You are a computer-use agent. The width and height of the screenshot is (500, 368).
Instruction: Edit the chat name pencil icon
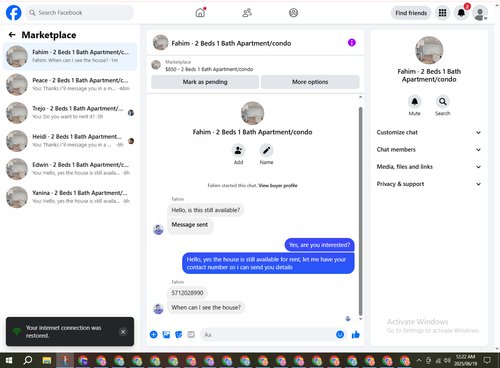click(x=266, y=151)
